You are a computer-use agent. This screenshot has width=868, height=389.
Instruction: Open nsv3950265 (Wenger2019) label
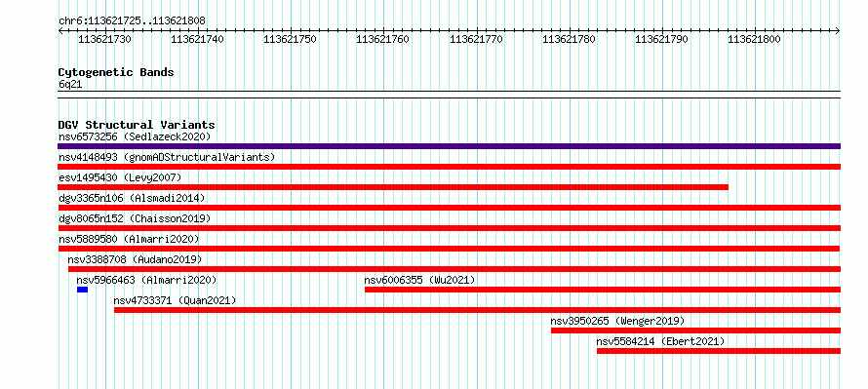(617, 321)
